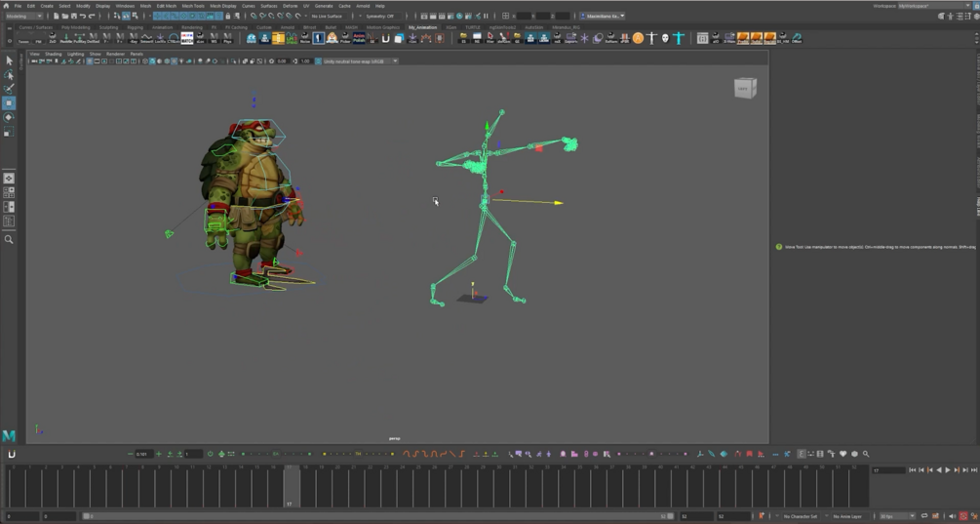Toggle select by component type mode
This screenshot has width=980, height=524.
[x=135, y=16]
